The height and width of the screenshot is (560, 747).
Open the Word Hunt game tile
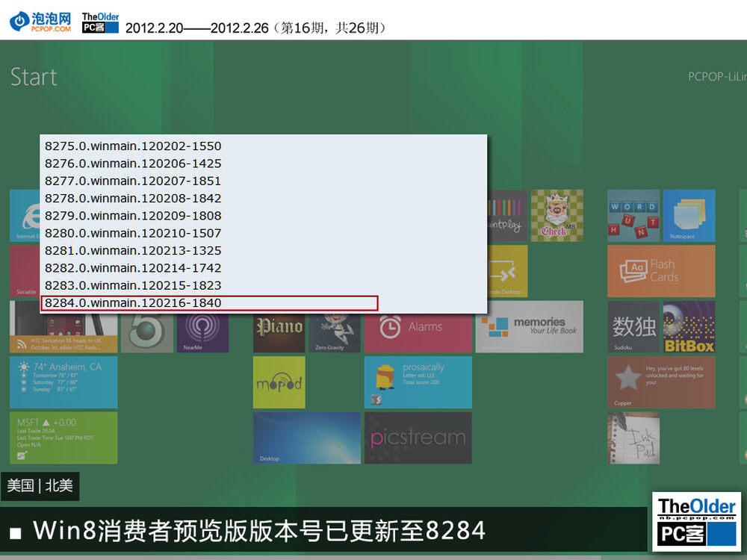(633, 215)
